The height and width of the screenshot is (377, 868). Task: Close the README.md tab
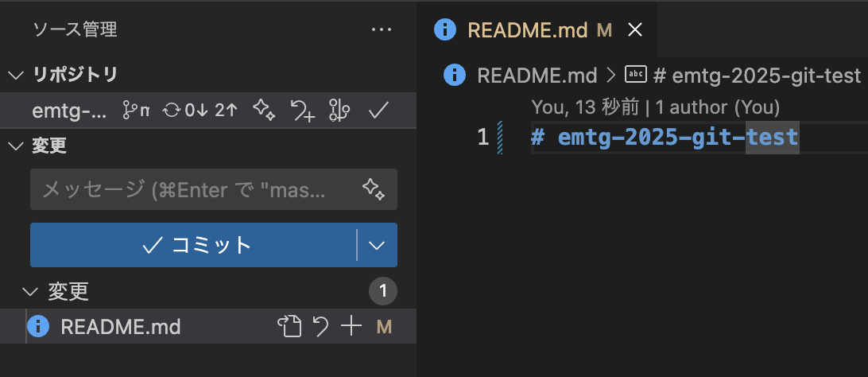click(635, 30)
